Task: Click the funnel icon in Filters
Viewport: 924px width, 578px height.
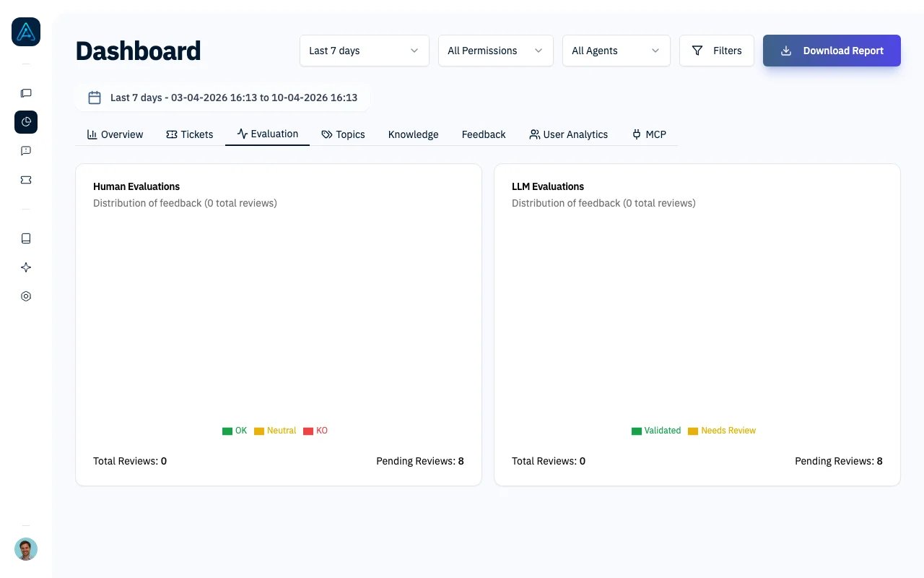Action: pyautogui.click(x=697, y=51)
